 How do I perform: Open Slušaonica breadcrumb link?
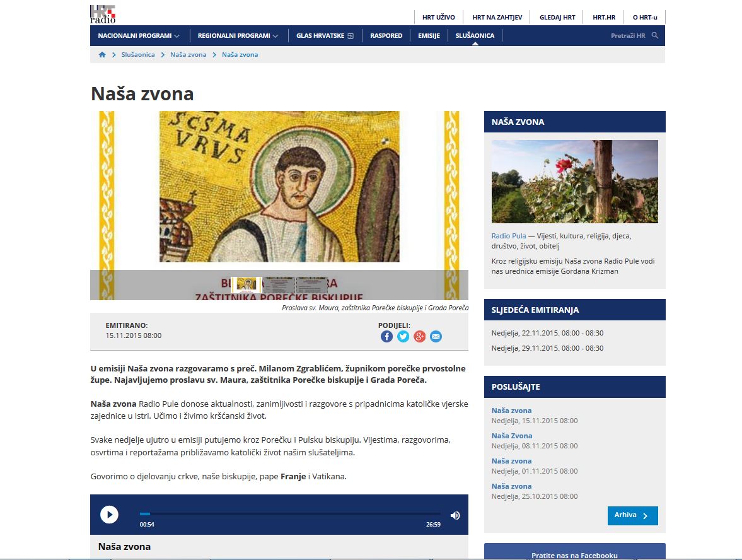(137, 54)
